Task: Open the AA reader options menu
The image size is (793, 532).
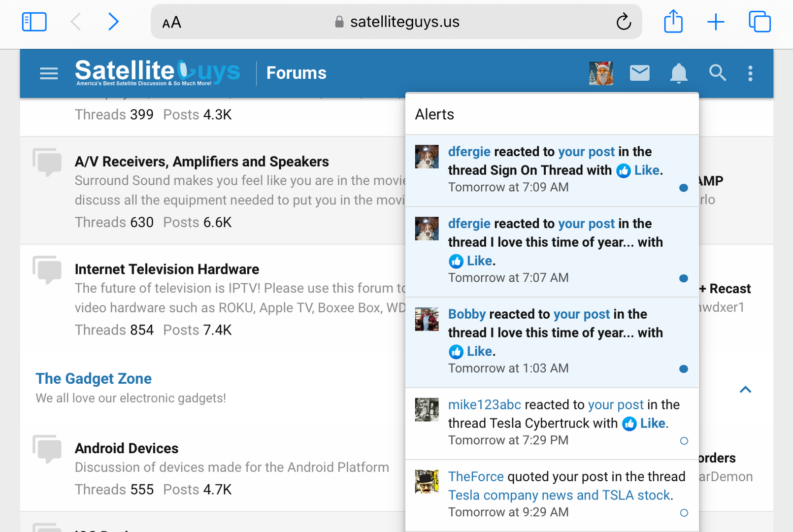Action: tap(171, 23)
